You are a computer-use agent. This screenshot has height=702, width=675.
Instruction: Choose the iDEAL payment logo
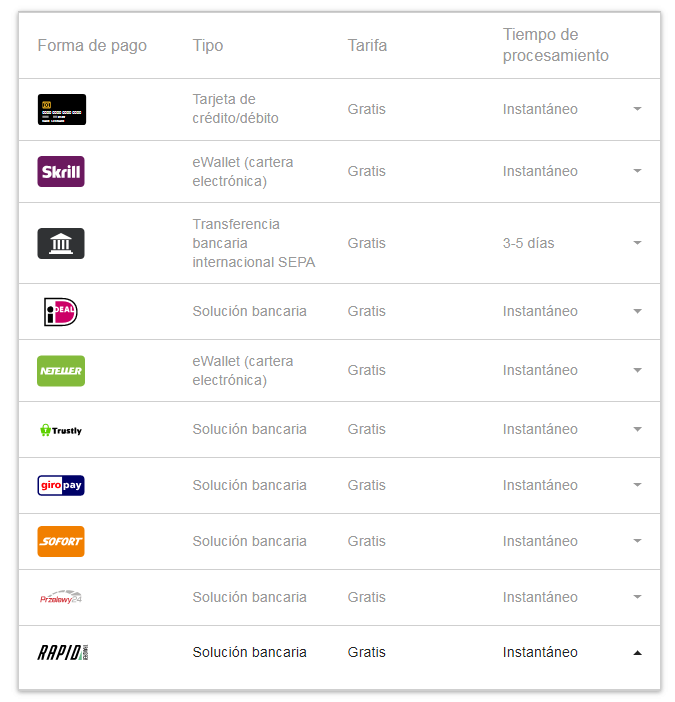[x=61, y=312]
